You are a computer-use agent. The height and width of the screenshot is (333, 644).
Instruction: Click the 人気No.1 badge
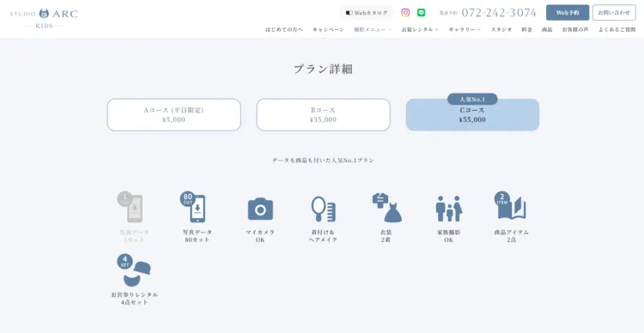click(472, 99)
